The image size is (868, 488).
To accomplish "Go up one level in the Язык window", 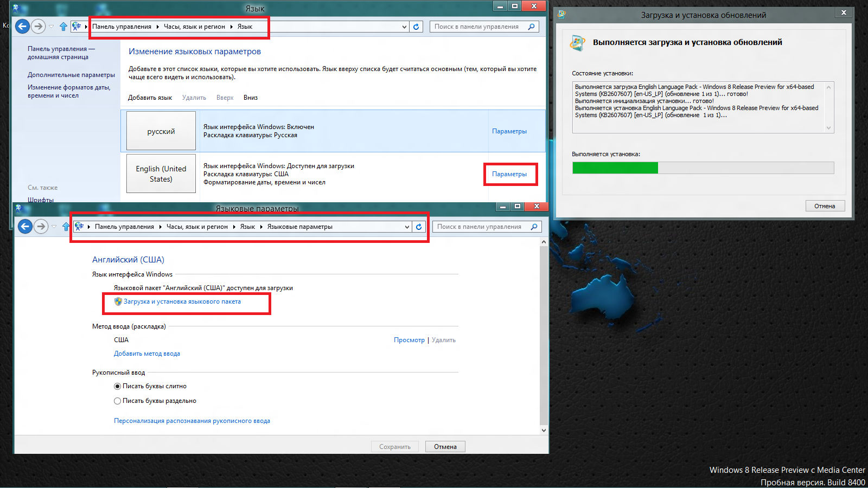I will 63,27.
